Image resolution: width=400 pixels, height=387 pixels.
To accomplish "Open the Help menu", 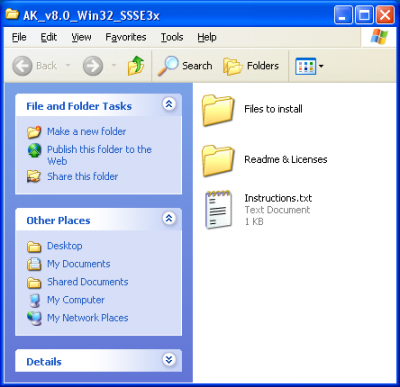I will click(x=207, y=37).
